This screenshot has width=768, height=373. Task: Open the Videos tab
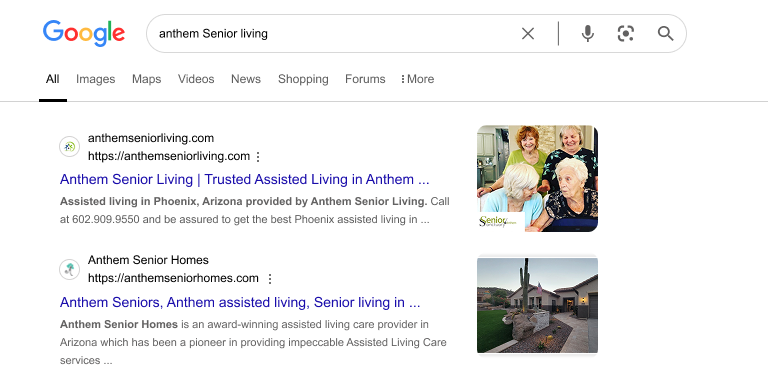coord(196,79)
